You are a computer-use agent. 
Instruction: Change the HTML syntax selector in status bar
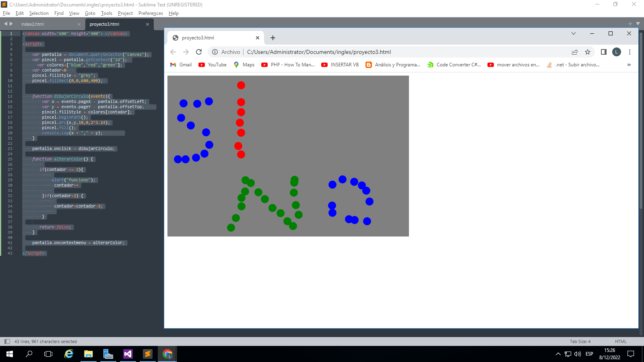click(x=621, y=341)
